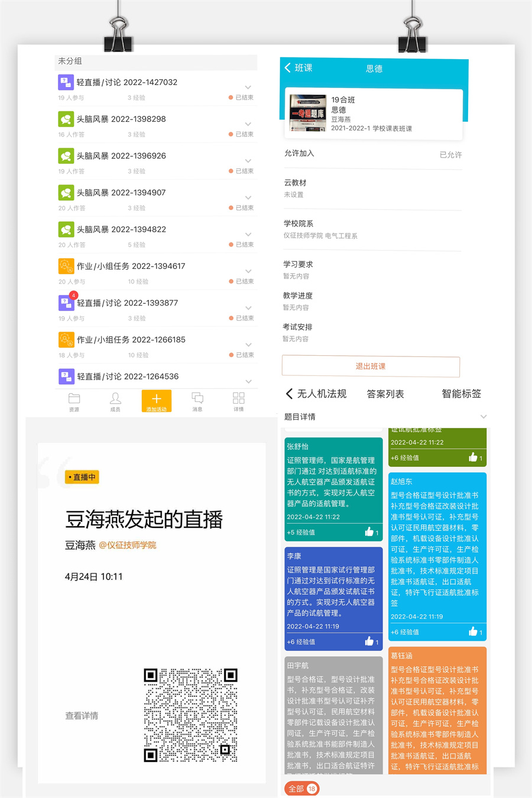
Task: Open the 详情 grid icon
Action: pos(238,399)
